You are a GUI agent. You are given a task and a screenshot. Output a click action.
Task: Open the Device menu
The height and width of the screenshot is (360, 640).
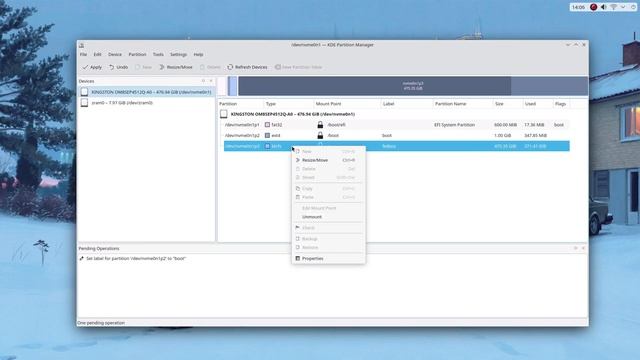coord(115,54)
